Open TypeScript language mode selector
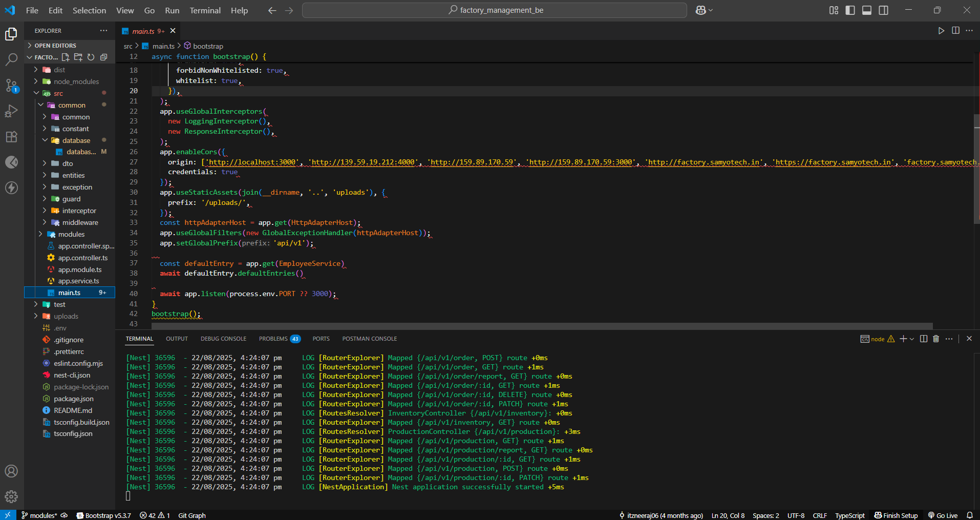Viewport: 980px width, 520px height. point(849,515)
